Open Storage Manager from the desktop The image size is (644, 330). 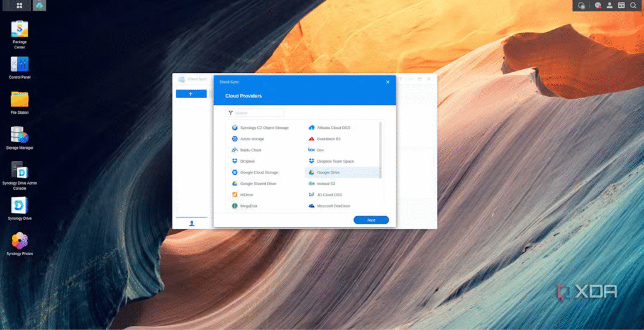click(x=19, y=135)
